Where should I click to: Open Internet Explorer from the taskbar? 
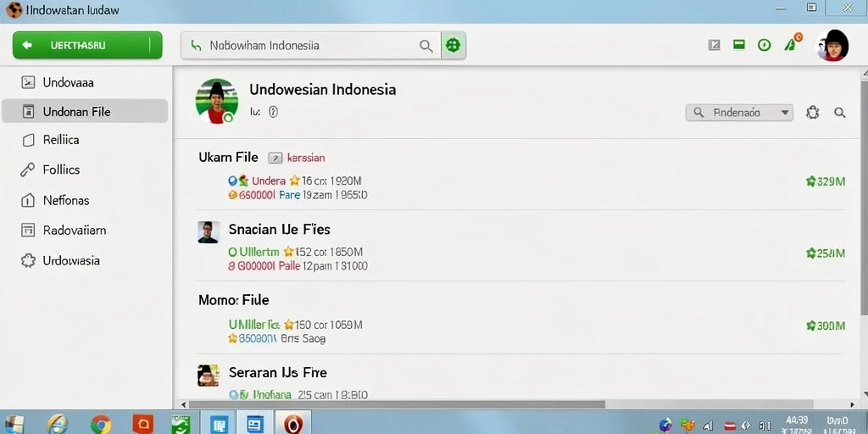click(x=57, y=425)
